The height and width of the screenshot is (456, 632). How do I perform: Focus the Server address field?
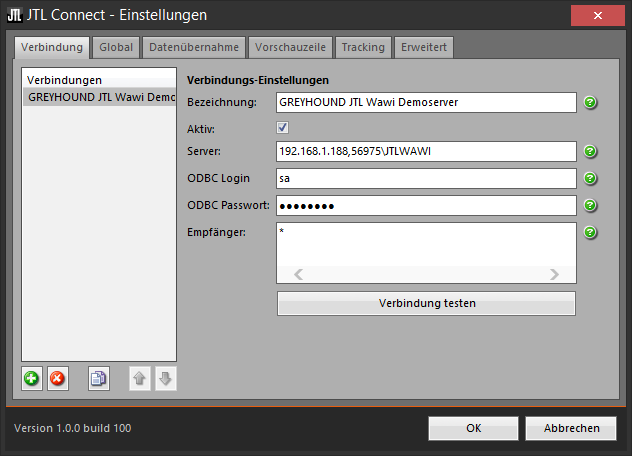pos(426,152)
